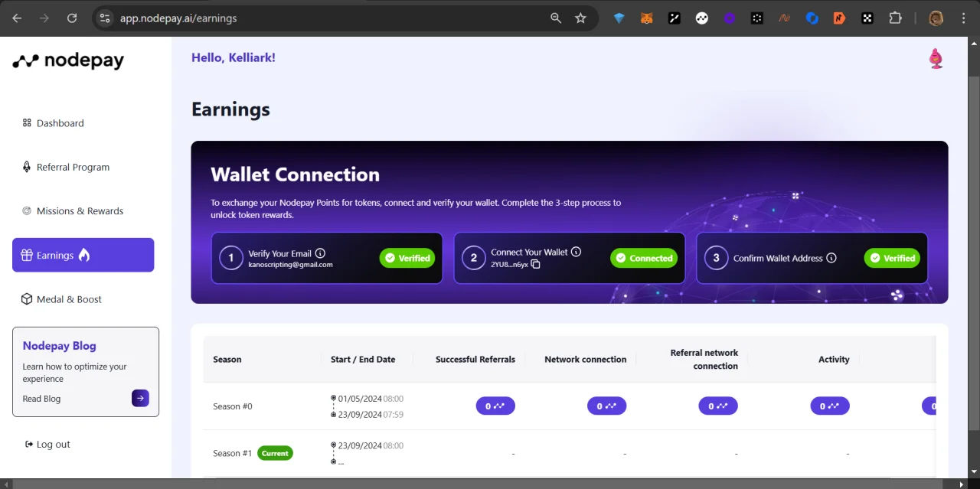Click the Successful Referrals column header

(475, 360)
